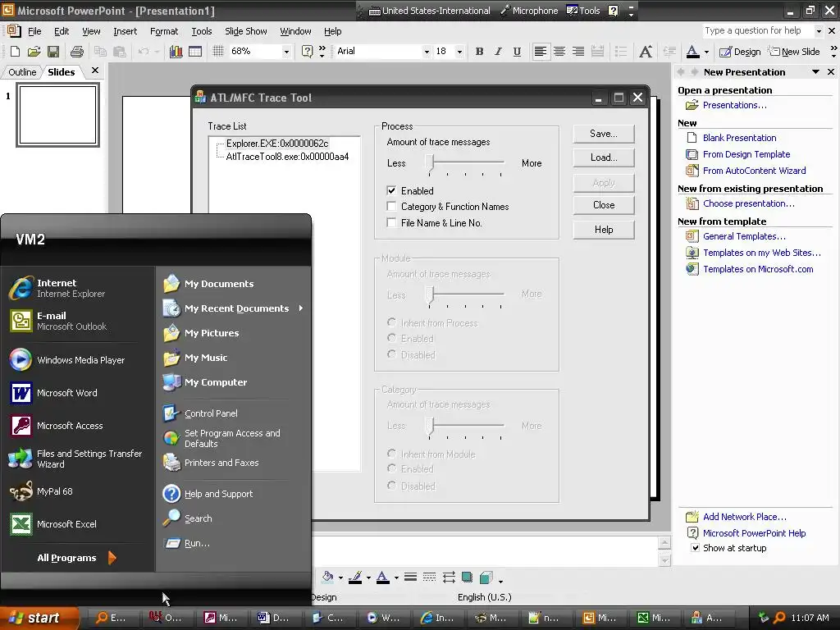This screenshot has height=630, width=840.
Task: Expand My Recent Documents submenu arrow
Action: click(x=301, y=308)
